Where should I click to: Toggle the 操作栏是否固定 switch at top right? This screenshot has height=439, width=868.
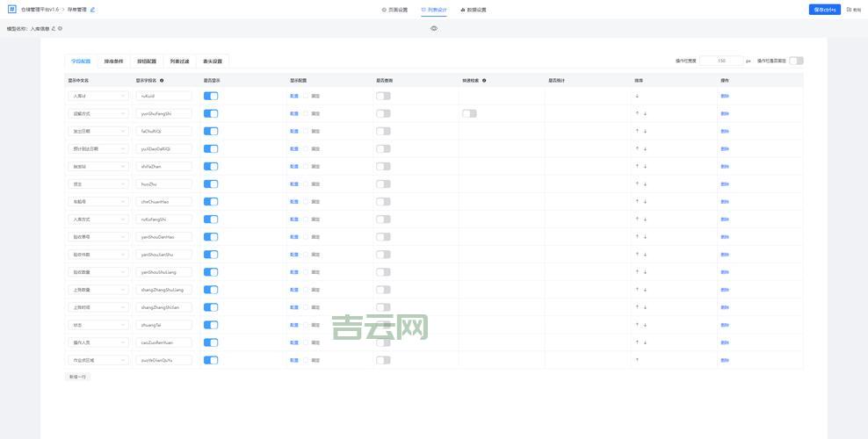pyautogui.click(x=796, y=61)
